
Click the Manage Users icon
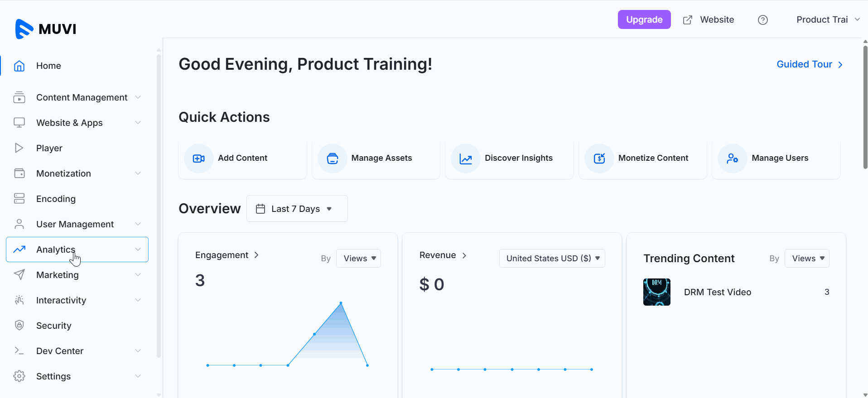pyautogui.click(x=732, y=158)
